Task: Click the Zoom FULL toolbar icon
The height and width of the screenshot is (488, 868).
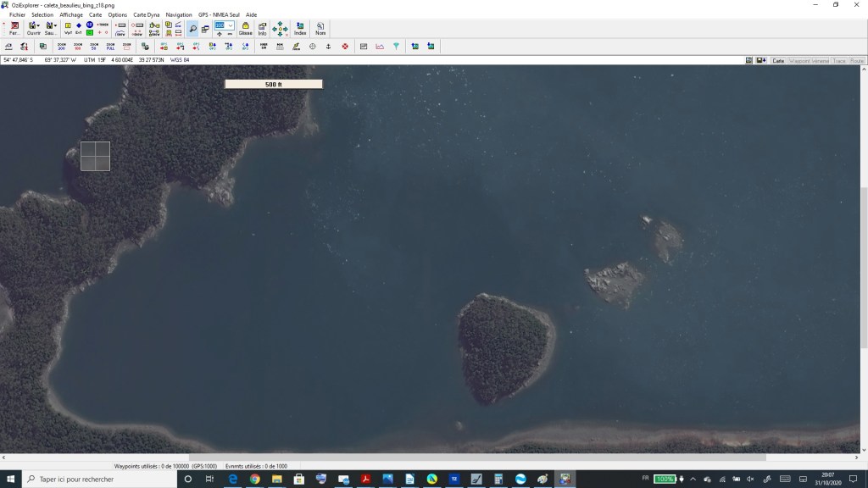Action: point(110,46)
